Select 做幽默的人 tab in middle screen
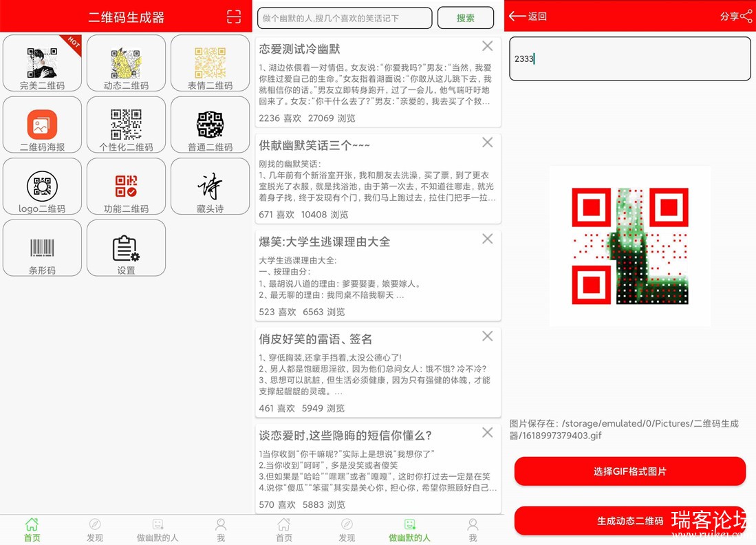The image size is (756, 545). [x=409, y=530]
